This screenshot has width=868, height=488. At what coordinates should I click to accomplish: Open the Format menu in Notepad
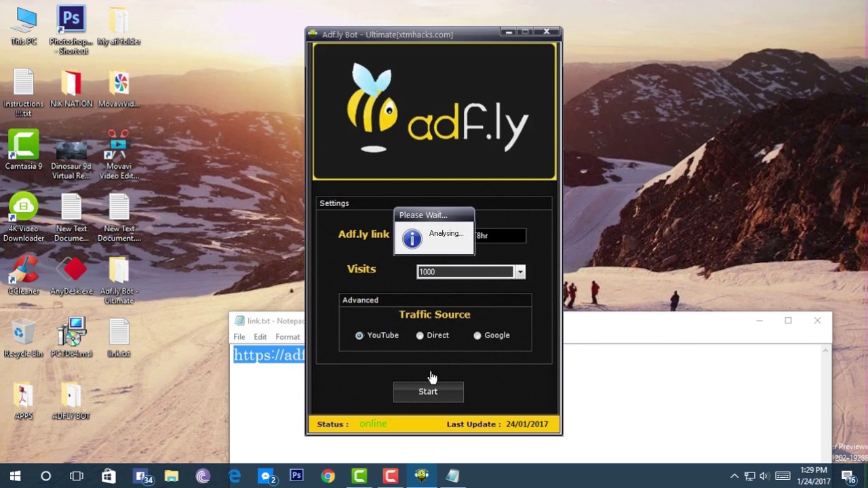click(287, 336)
